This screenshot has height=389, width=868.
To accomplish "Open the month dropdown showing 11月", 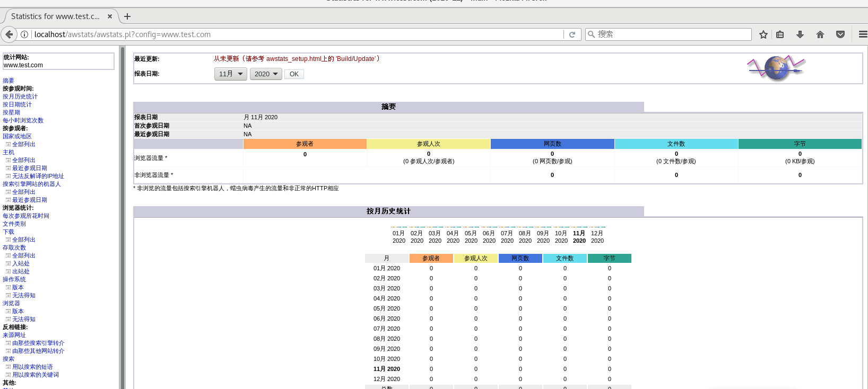I will coord(230,74).
